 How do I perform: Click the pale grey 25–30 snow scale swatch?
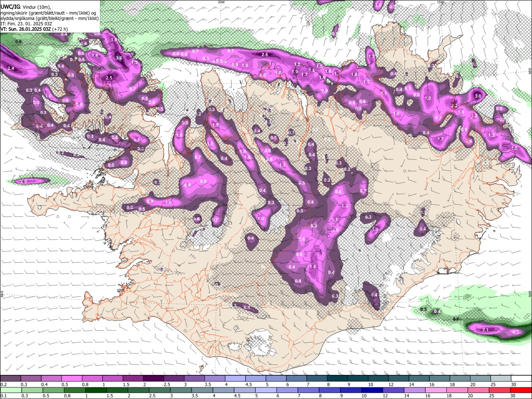click(501, 379)
